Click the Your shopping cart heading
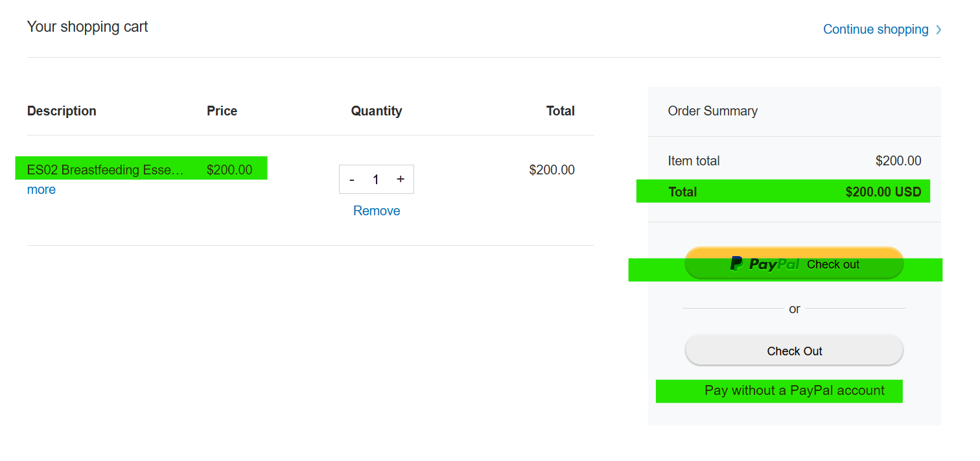The height and width of the screenshot is (461, 980). (87, 27)
